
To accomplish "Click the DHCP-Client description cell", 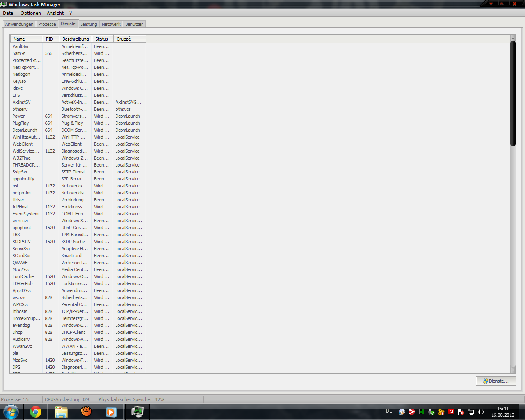I will pos(73,332).
